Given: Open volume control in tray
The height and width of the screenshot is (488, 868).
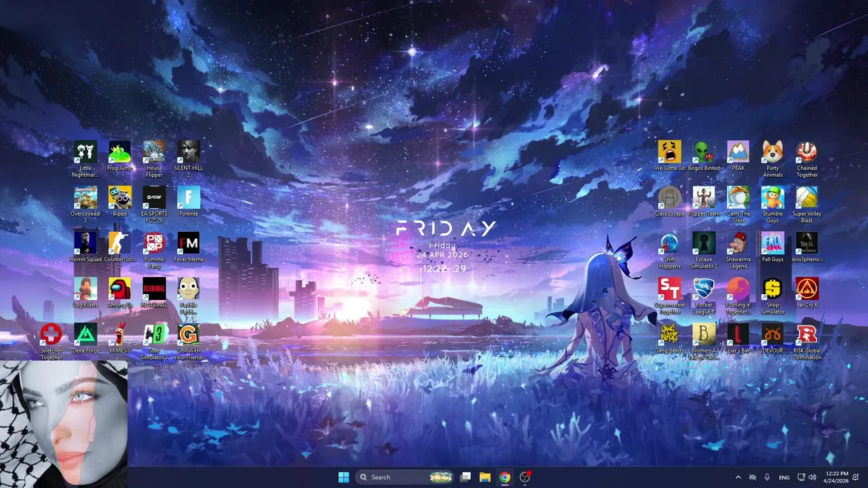Looking at the screenshot, I should click(x=812, y=477).
